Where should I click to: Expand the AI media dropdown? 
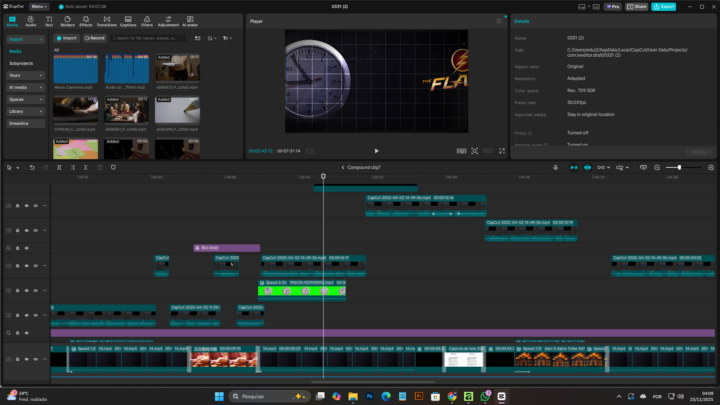24,87
